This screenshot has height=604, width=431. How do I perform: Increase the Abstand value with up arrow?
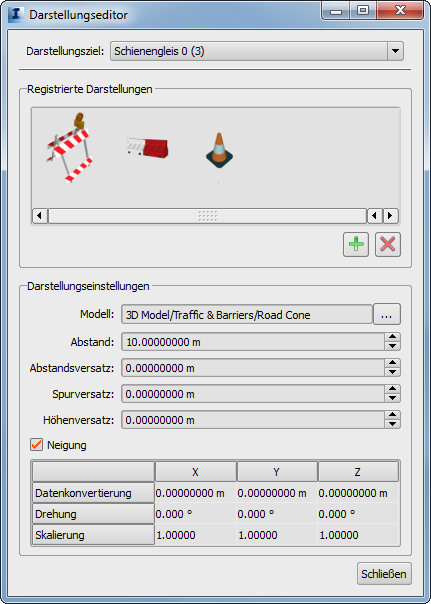[x=392, y=337]
